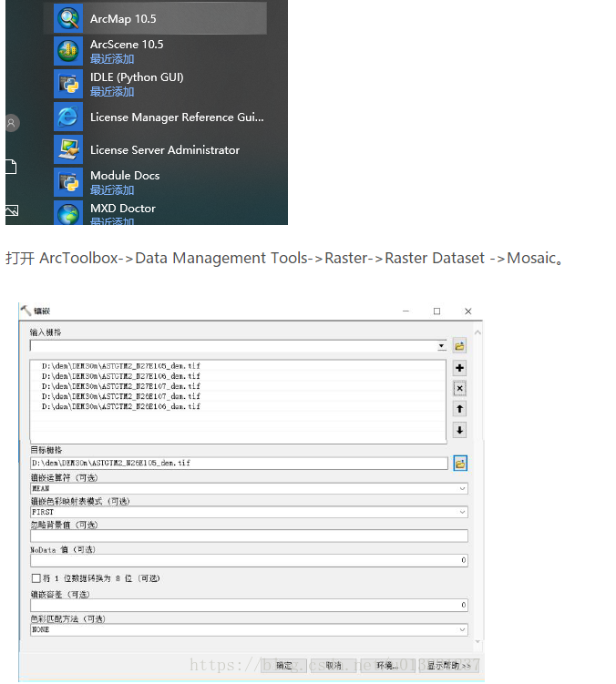Maximize the Mosaic dialog window
The height and width of the screenshot is (684, 616).
(x=436, y=311)
